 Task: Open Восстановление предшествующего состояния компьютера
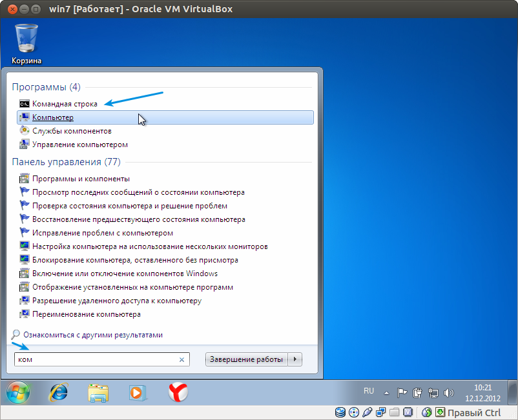165,219
